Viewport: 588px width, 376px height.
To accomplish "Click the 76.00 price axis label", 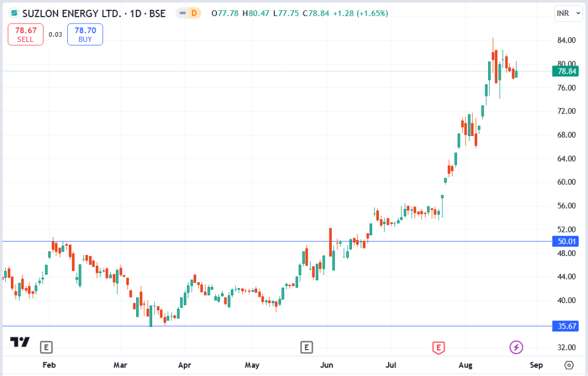I will click(x=566, y=88).
